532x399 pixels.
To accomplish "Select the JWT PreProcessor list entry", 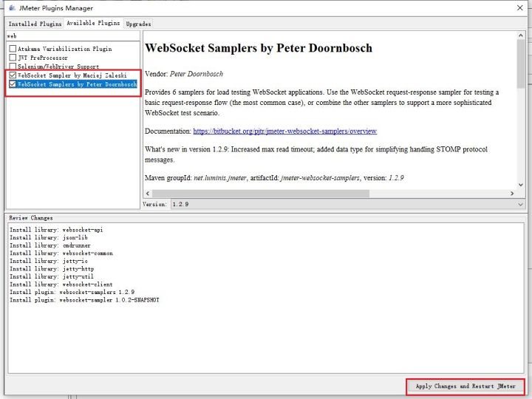I will tap(43, 58).
